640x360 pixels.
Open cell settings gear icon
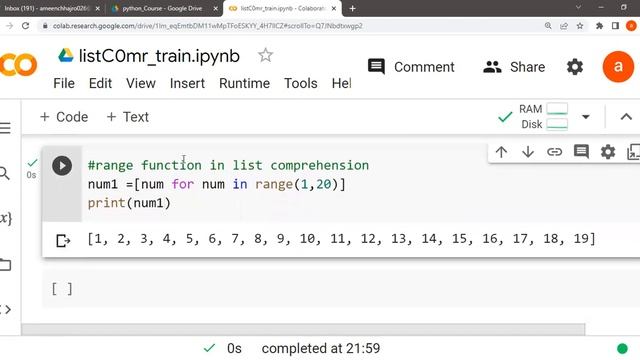pyautogui.click(x=608, y=152)
